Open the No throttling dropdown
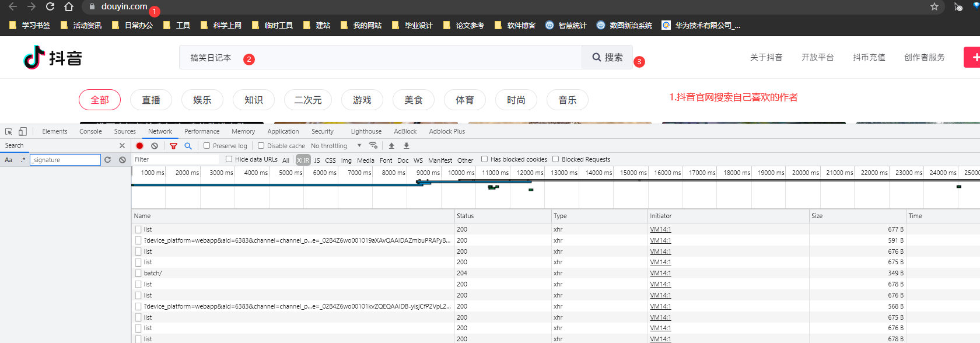 (336, 146)
